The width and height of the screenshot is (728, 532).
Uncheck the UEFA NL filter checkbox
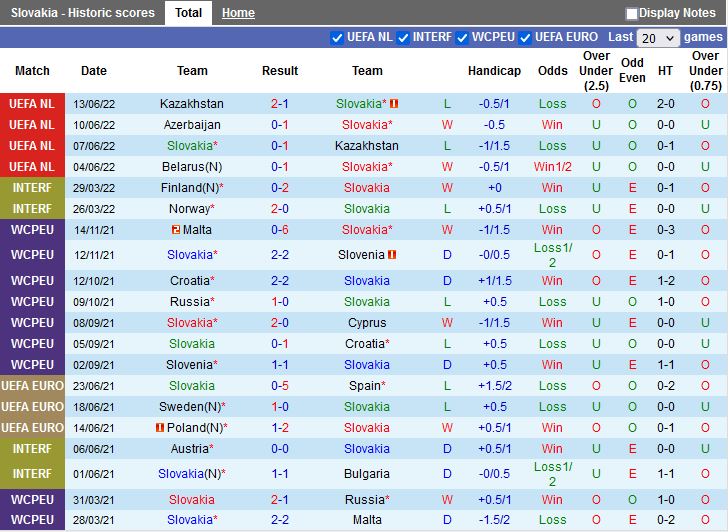pyautogui.click(x=337, y=38)
